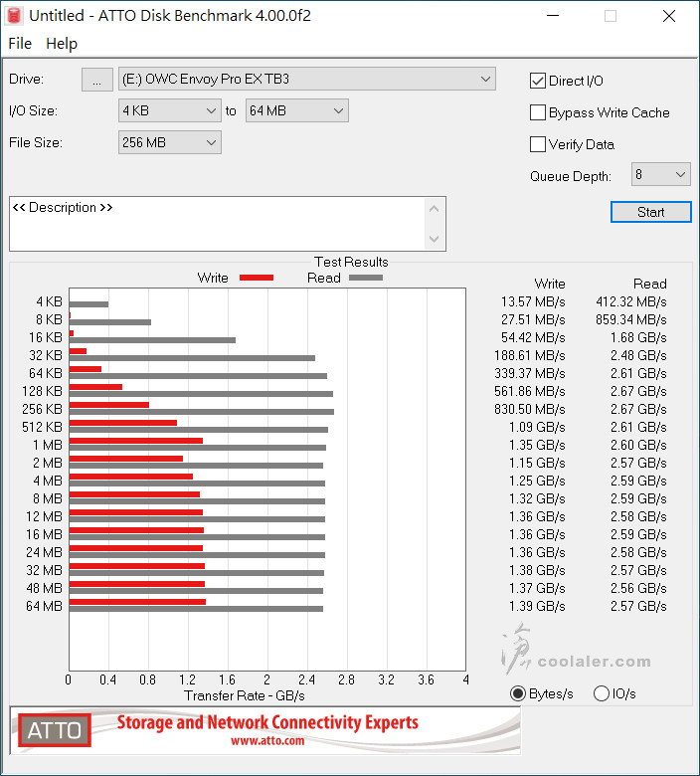Viewport: 700px width, 776px height.
Task: Click the 4 KB write value 13.57 MB/s
Action: [x=533, y=301]
